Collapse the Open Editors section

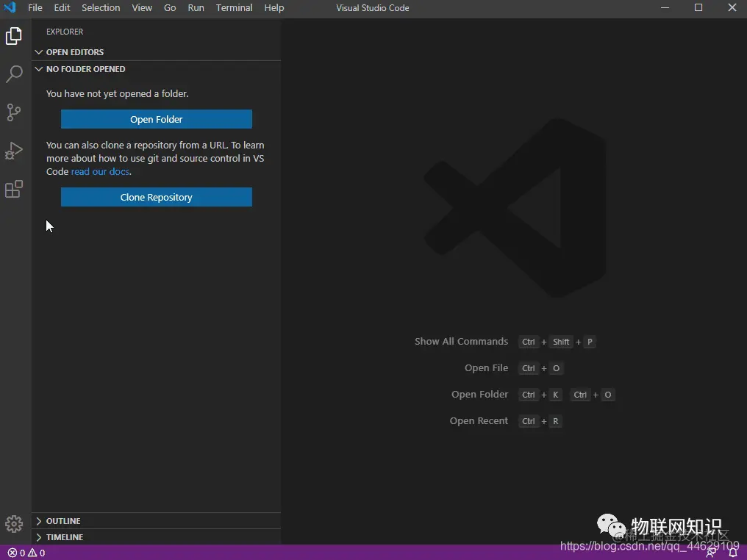pyautogui.click(x=157, y=52)
